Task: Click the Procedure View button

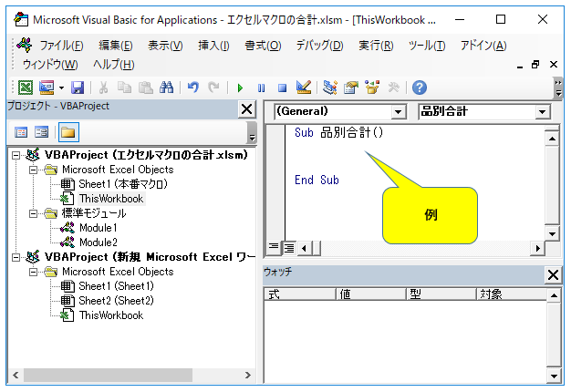Action: 273,248
